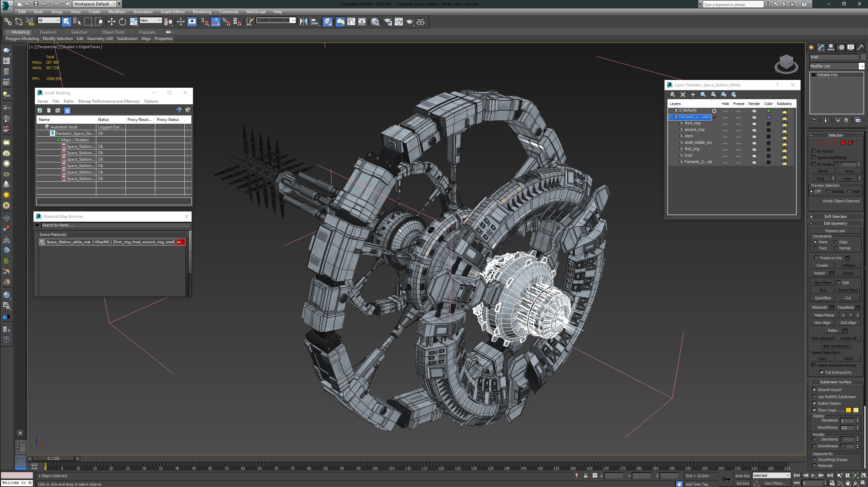Click the delete layer X icon
The width and height of the screenshot is (868, 487).
pyautogui.click(x=683, y=95)
